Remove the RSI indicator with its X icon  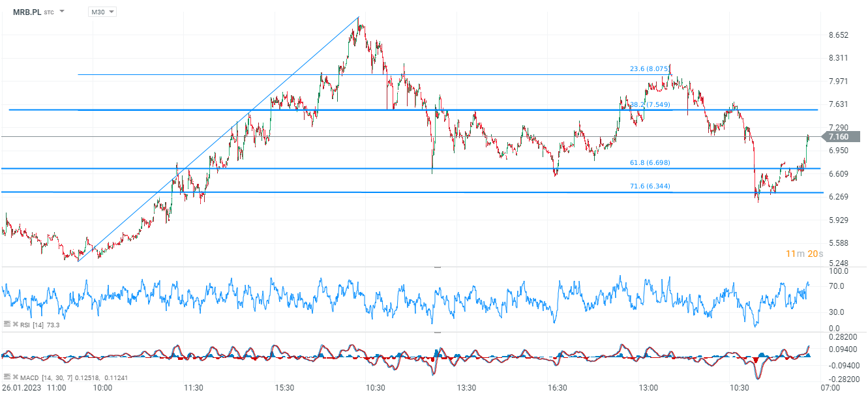click(x=14, y=323)
